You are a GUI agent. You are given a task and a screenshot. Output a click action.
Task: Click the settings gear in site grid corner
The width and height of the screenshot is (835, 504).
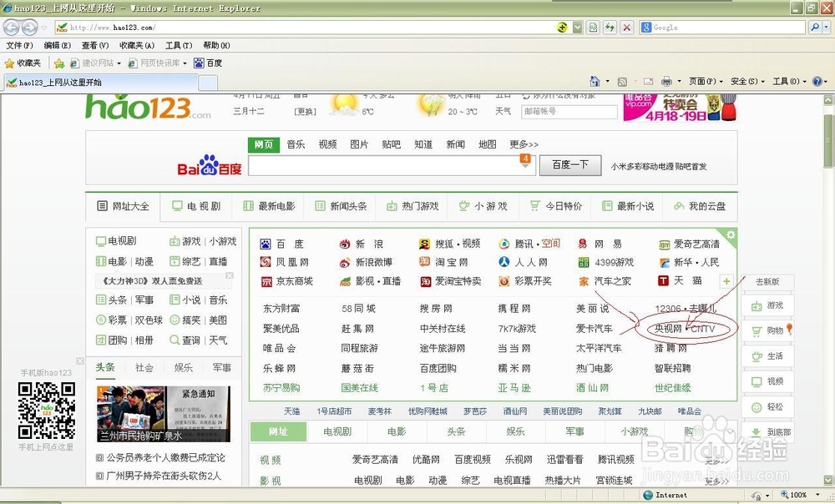(731, 234)
